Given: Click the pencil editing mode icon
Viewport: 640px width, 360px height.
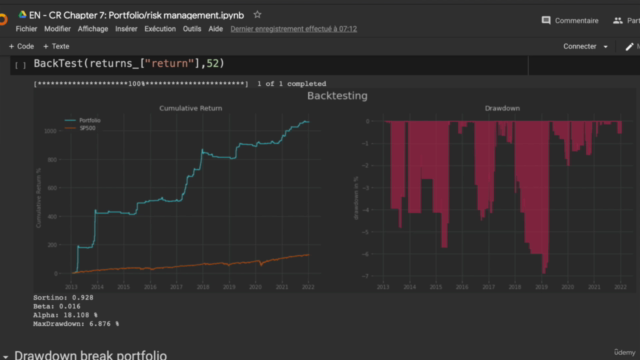Looking at the screenshot, I should pyautogui.click(x=629, y=47).
